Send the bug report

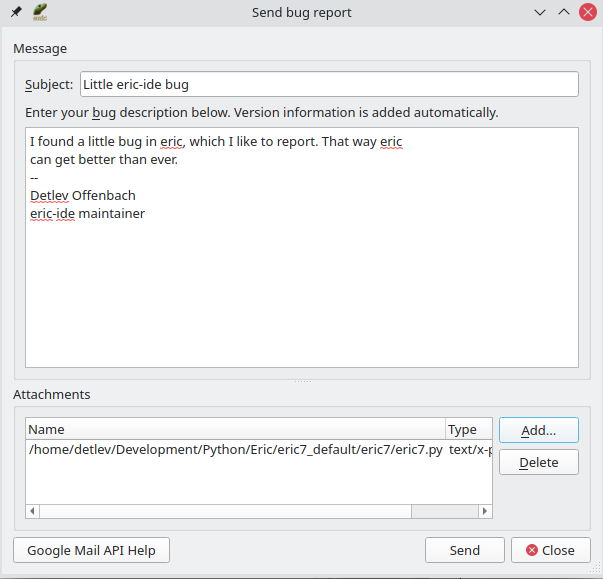tap(464, 550)
